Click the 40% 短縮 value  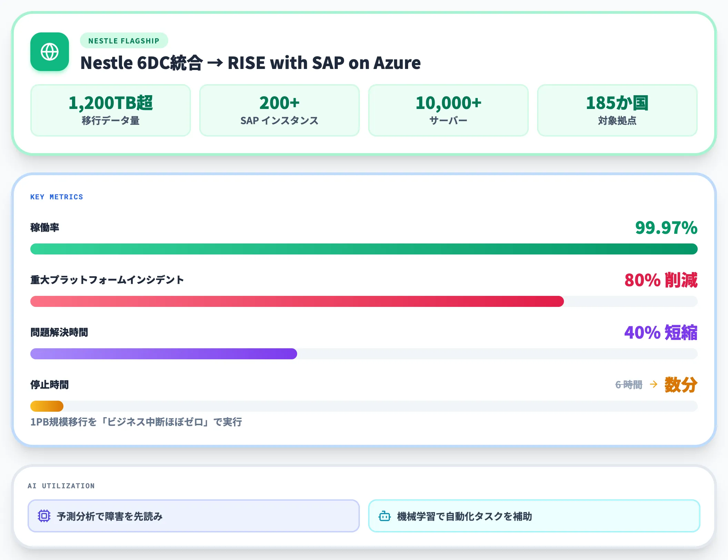[661, 332]
